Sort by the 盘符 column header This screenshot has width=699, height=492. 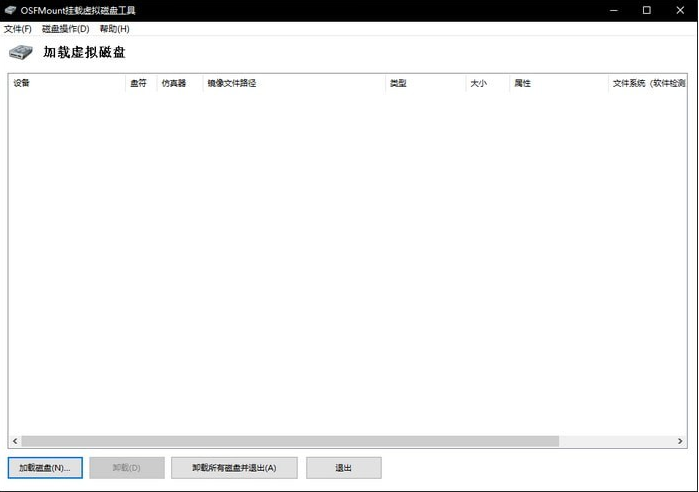(x=141, y=83)
